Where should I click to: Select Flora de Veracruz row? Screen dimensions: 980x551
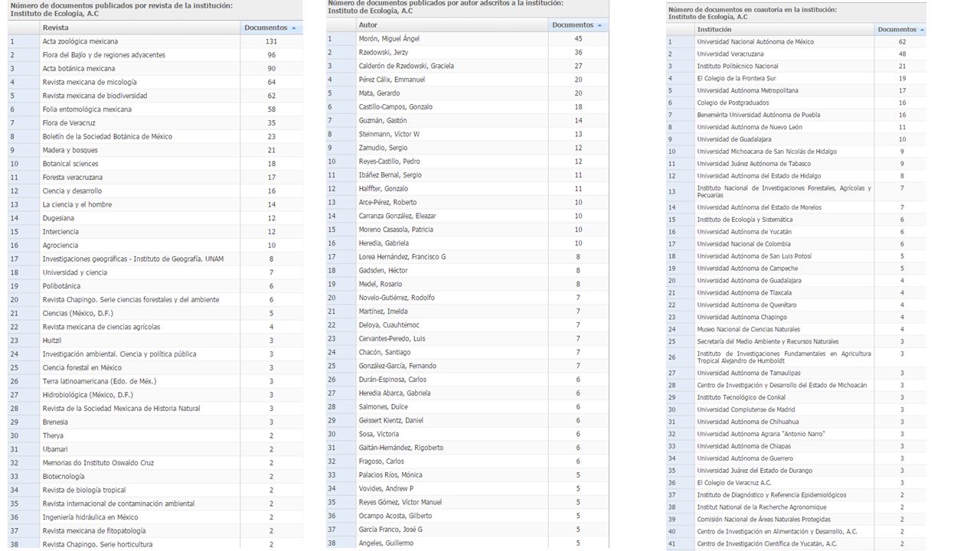coord(155,123)
